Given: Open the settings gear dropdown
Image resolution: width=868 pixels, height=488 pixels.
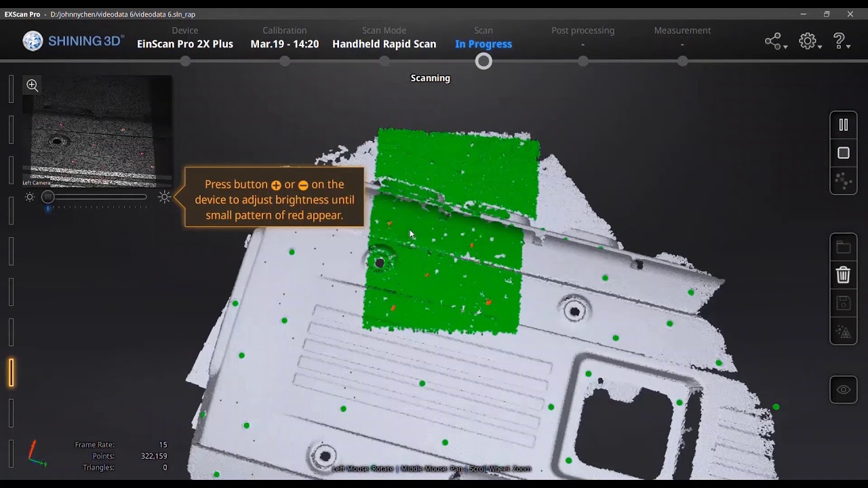Looking at the screenshot, I should point(809,42).
